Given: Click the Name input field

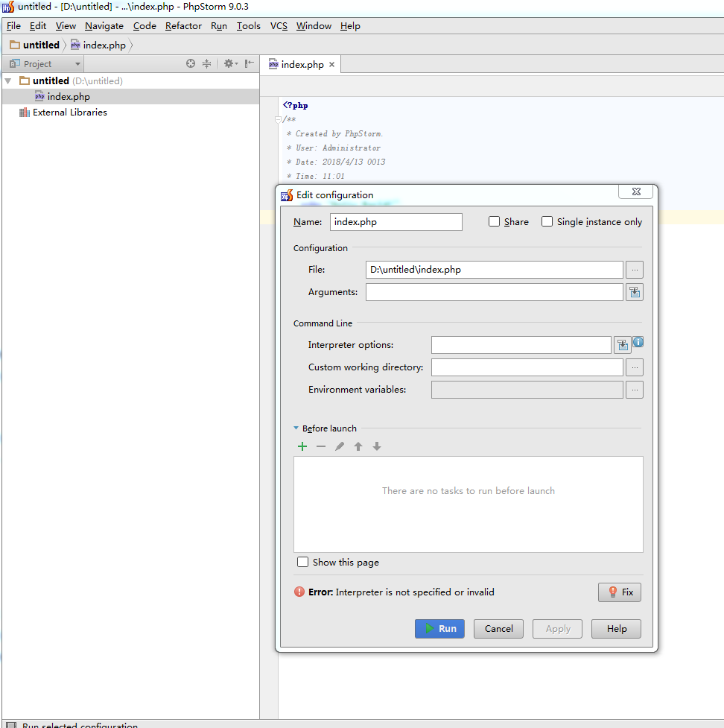Looking at the screenshot, I should coord(396,222).
